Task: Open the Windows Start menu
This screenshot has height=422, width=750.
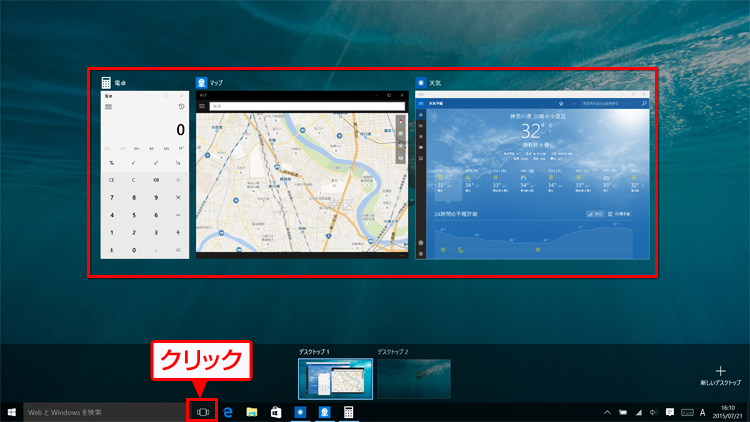Action: coord(11,412)
